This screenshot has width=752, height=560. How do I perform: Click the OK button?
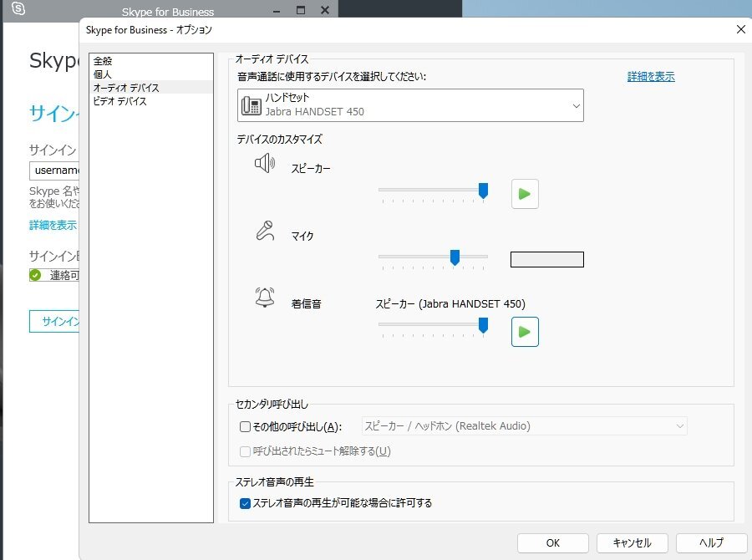click(553, 543)
